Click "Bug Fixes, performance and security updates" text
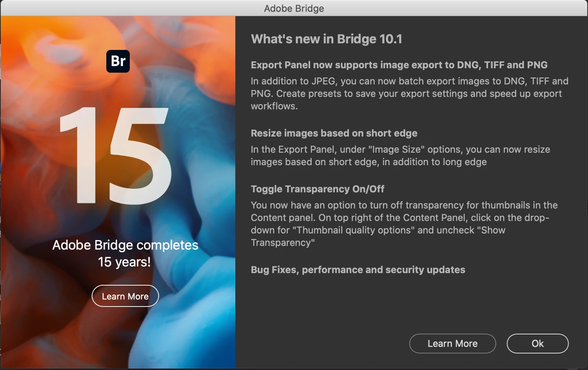The image size is (588, 370). click(358, 270)
